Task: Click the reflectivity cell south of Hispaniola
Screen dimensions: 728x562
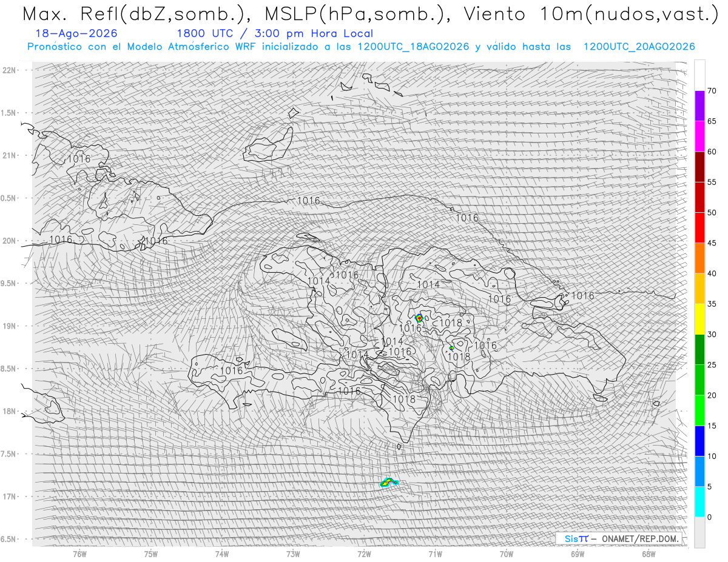Action: coord(388,483)
